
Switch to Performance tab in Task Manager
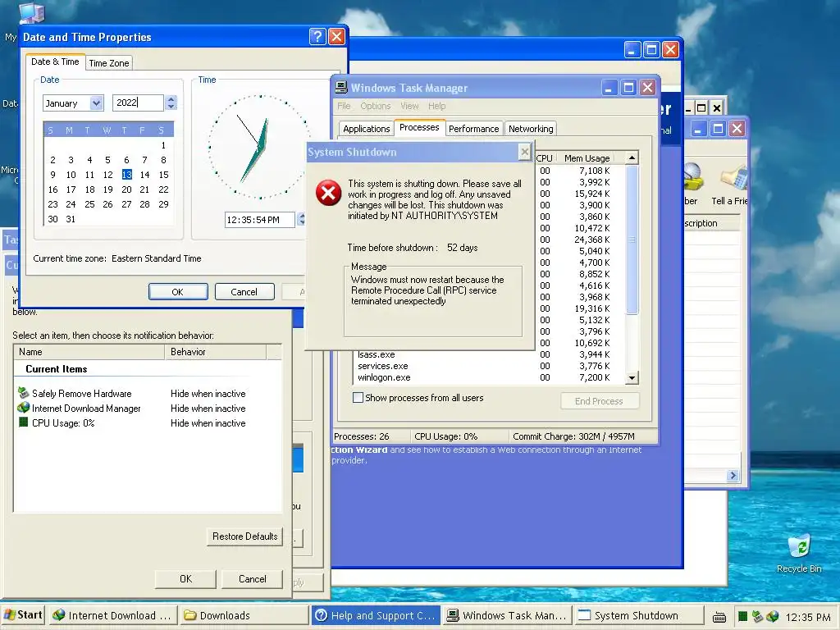(473, 129)
